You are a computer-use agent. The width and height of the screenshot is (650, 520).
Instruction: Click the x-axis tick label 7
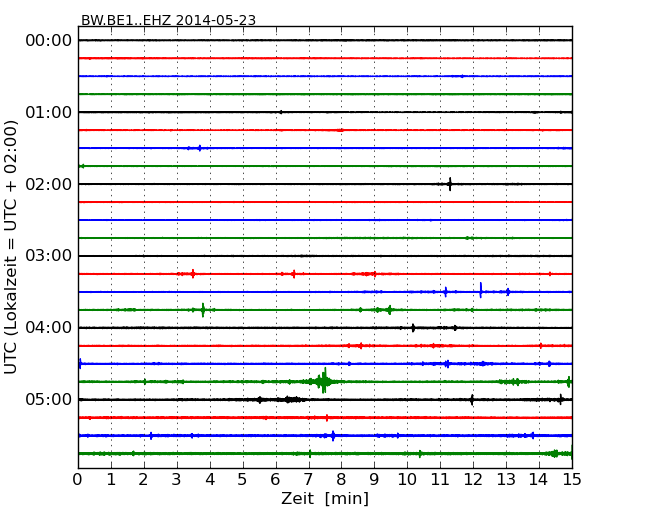(x=308, y=480)
